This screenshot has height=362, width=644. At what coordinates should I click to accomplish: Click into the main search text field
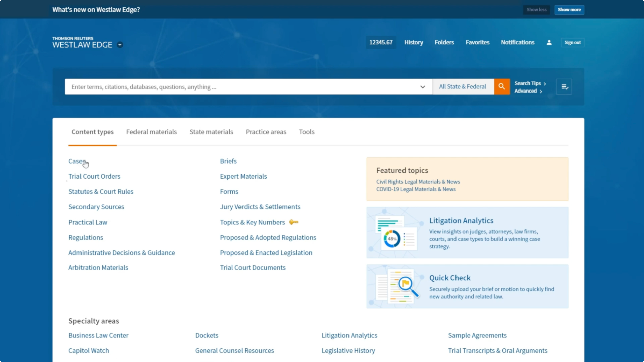click(241, 87)
